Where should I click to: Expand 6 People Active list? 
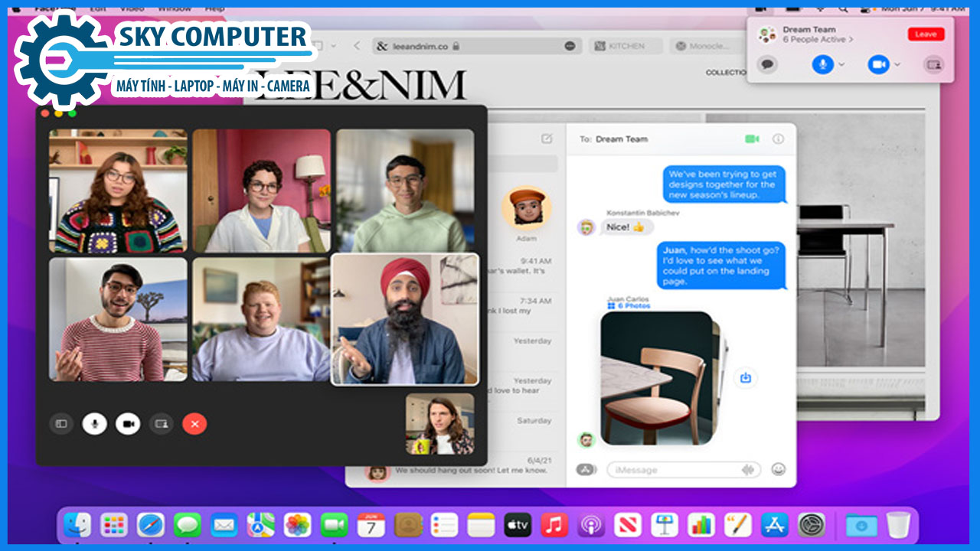click(x=818, y=40)
